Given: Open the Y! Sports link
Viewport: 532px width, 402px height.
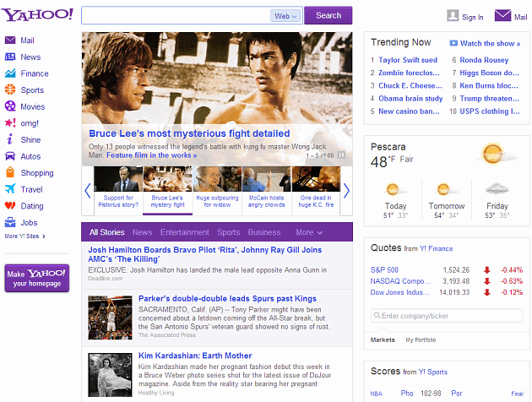Looking at the screenshot, I should pyautogui.click(x=433, y=372).
